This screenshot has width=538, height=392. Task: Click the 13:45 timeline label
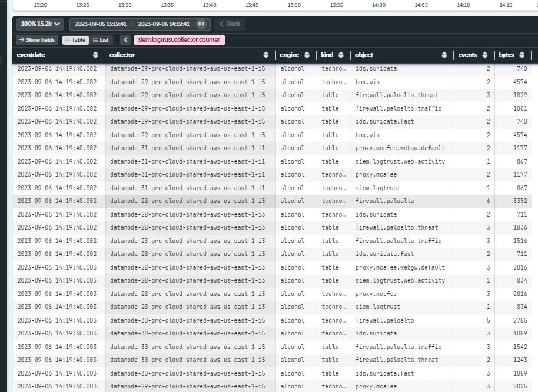click(252, 5)
